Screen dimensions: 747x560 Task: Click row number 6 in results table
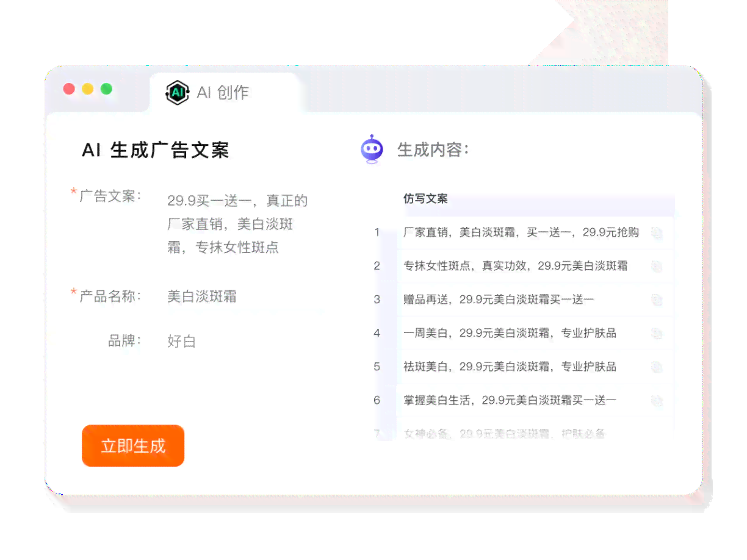point(377,400)
